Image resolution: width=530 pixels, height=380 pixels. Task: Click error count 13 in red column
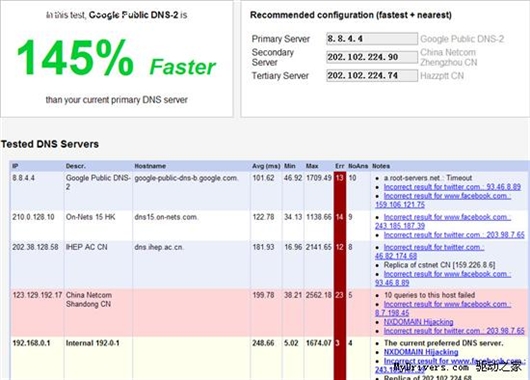click(340, 178)
